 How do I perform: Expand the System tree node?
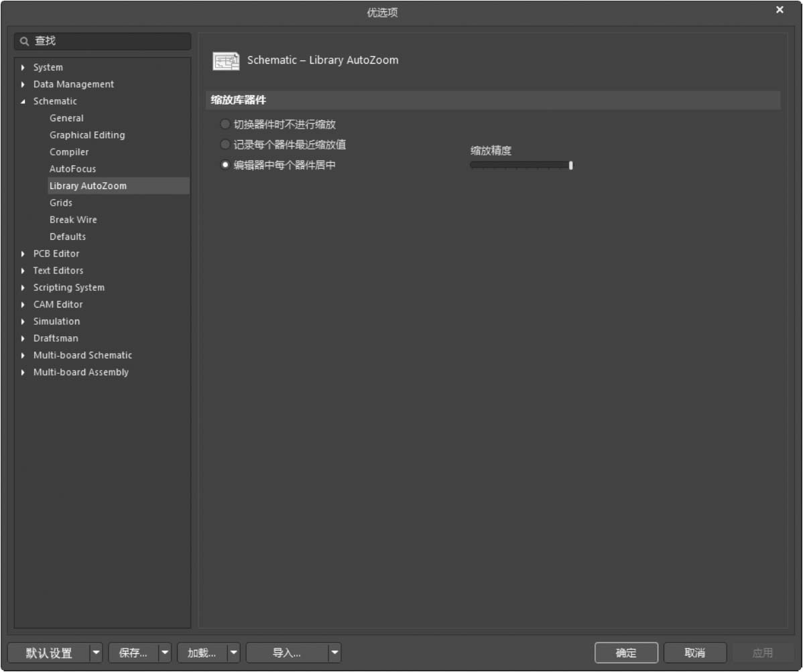23,68
